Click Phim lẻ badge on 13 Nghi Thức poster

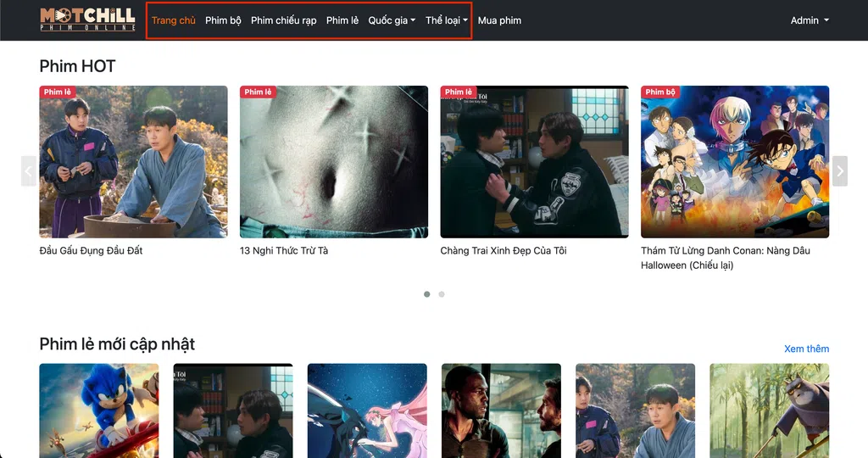point(258,92)
